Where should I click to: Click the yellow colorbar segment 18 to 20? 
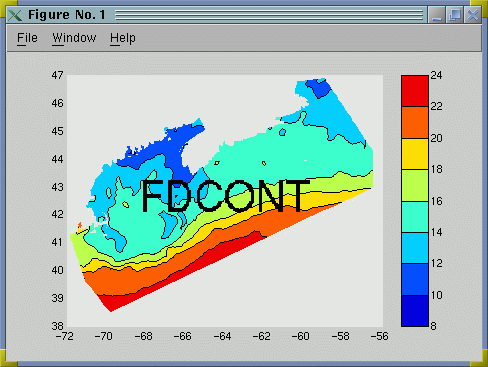(x=415, y=154)
